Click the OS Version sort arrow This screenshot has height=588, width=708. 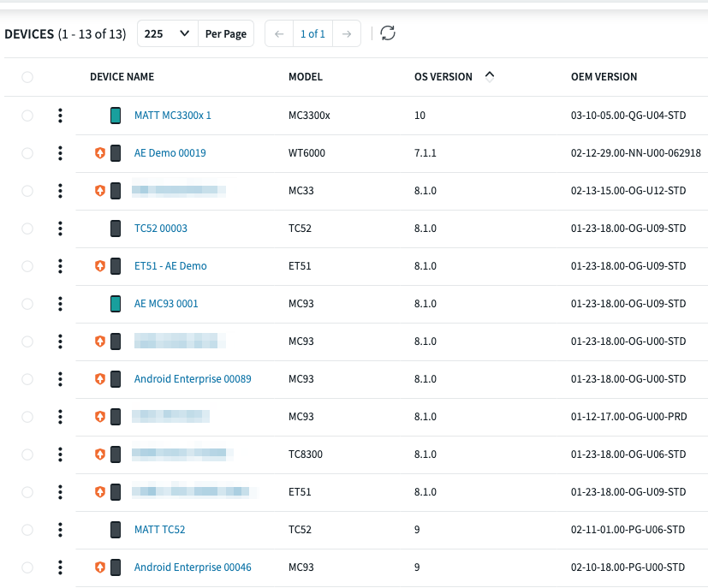tap(490, 75)
